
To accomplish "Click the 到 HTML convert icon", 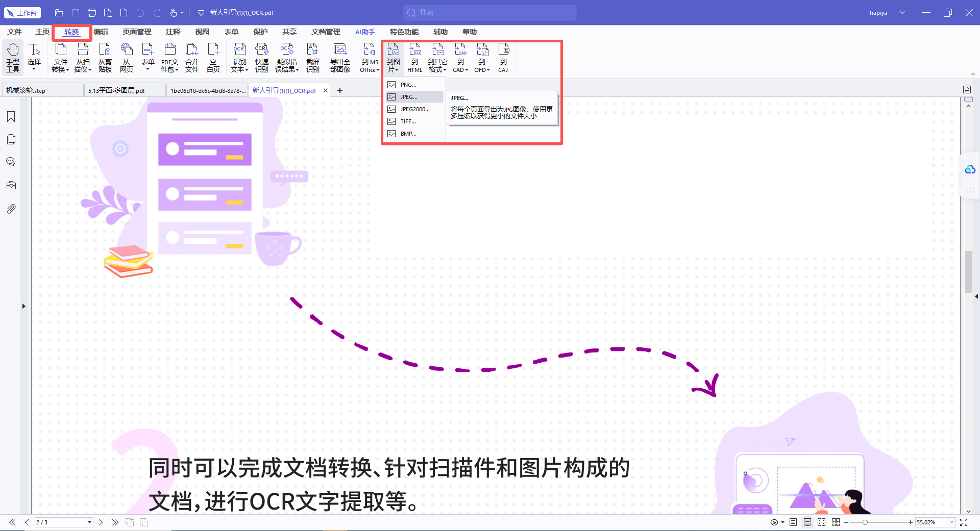I will tap(415, 57).
